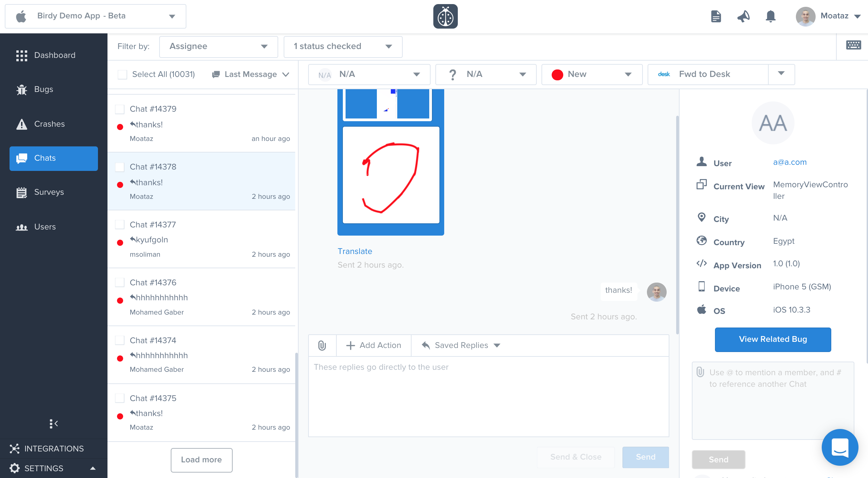The width and height of the screenshot is (868, 478).
Task: Click the attachment paperclip in reply toolbar
Action: (322, 346)
